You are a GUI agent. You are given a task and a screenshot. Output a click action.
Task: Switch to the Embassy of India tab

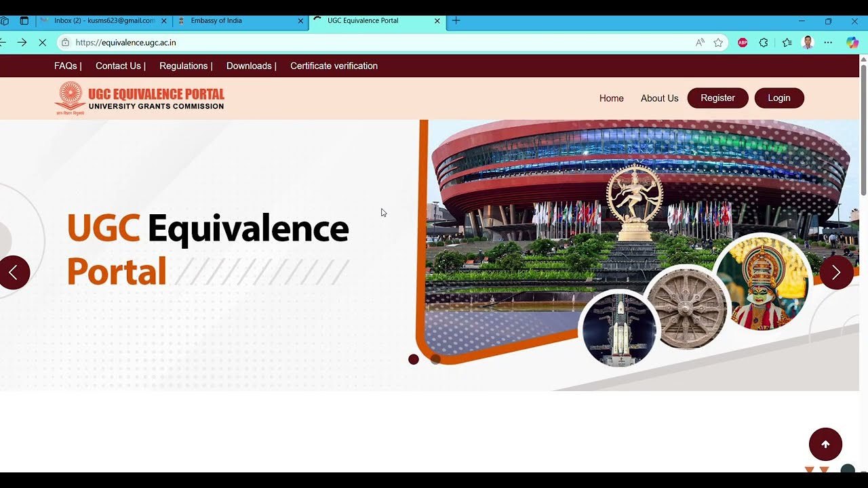pyautogui.click(x=241, y=21)
